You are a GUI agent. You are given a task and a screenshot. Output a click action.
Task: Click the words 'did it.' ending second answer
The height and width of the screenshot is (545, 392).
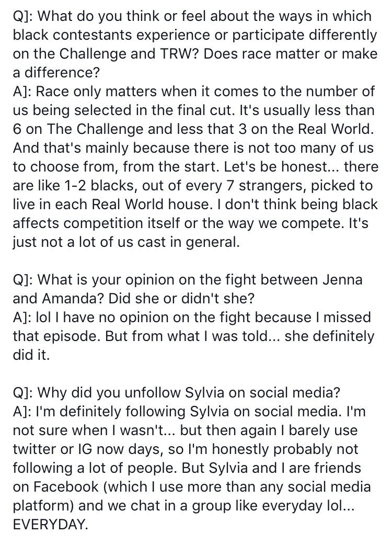click(31, 355)
